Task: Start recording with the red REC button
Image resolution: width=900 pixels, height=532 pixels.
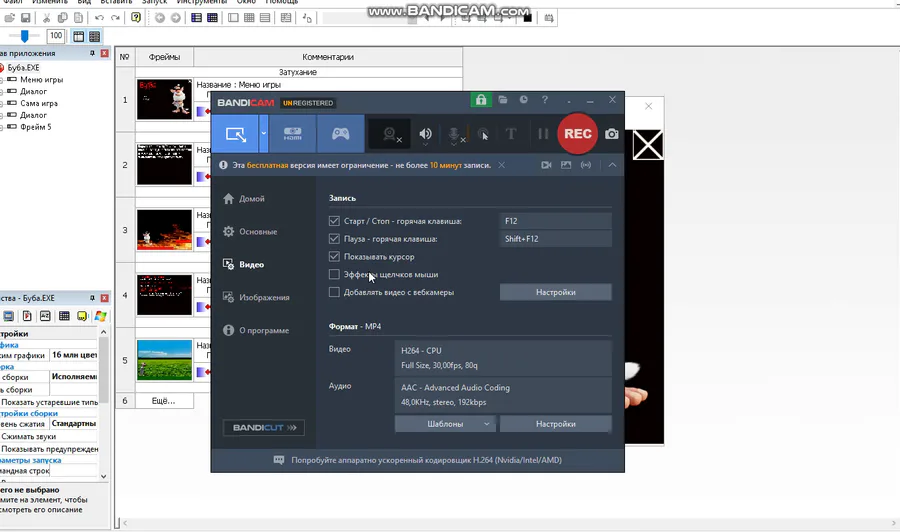Action: [577, 134]
